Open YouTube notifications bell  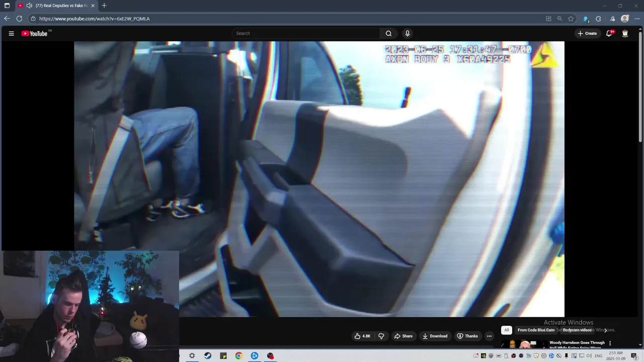(609, 34)
